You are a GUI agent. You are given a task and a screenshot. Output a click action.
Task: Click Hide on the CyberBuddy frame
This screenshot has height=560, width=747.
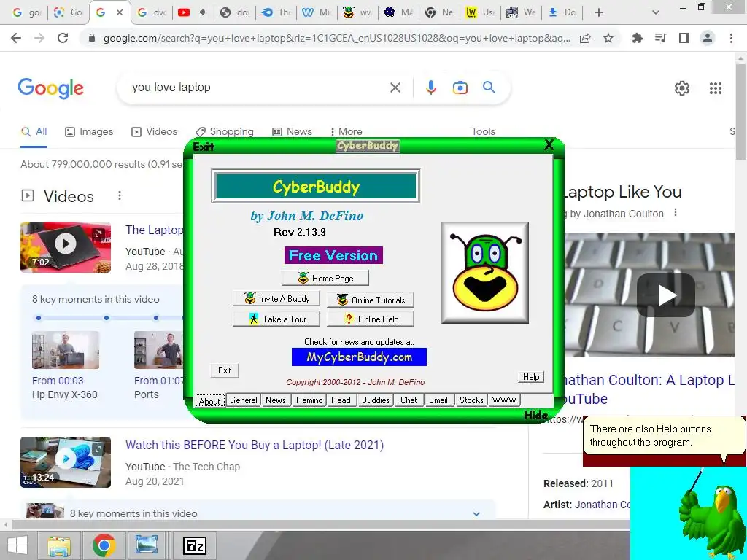tap(536, 415)
